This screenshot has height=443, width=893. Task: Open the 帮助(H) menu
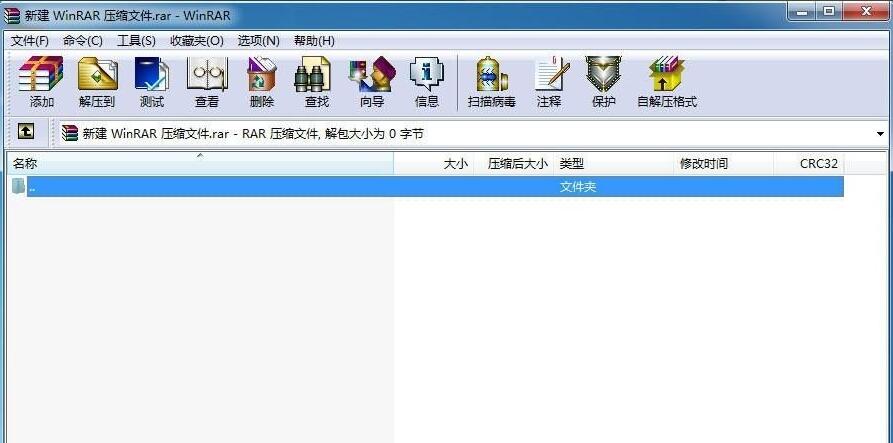314,41
